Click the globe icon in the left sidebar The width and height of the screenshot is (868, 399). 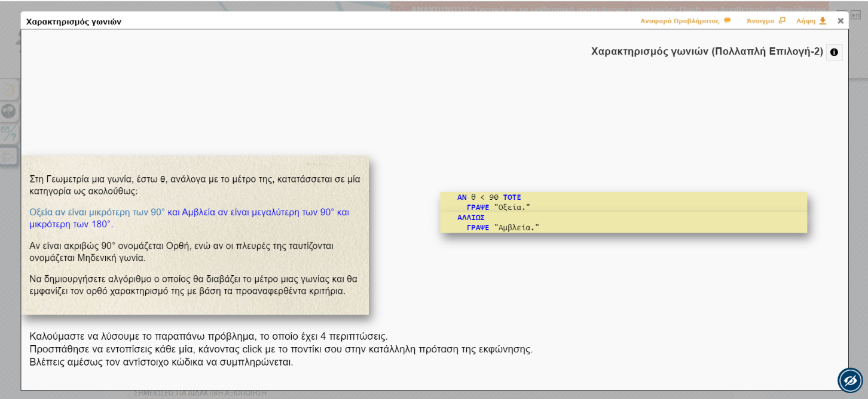(8, 111)
